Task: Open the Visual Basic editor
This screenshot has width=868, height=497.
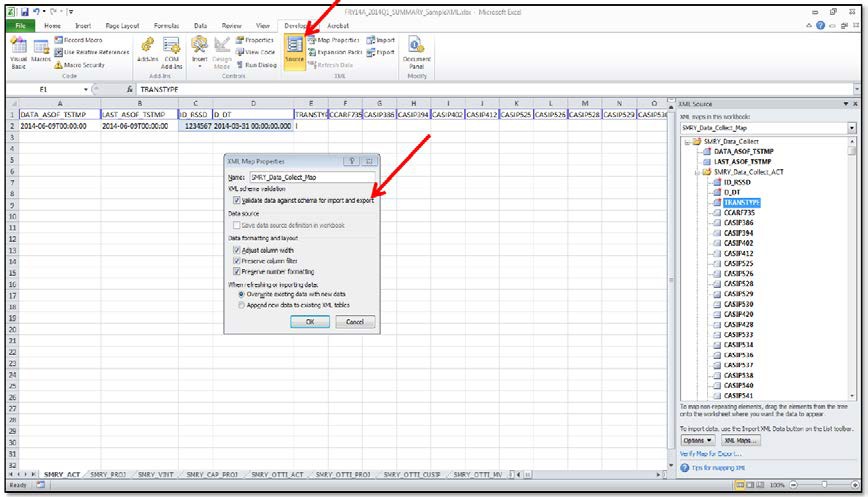Action: 16,50
